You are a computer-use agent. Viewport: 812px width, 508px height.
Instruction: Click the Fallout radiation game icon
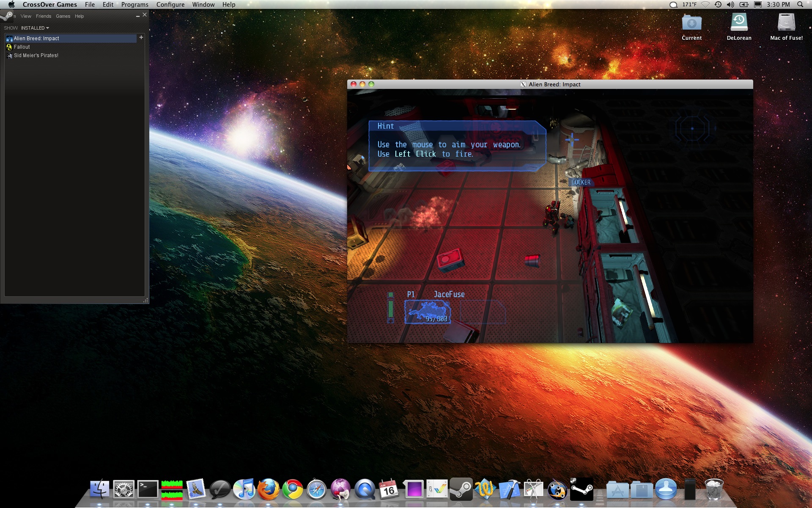pyautogui.click(x=9, y=47)
